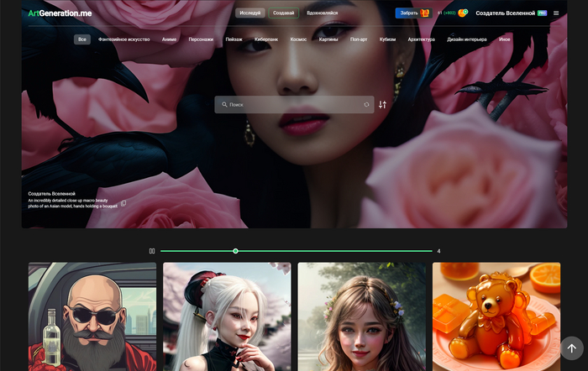The width and height of the screenshot is (588, 371).
Task: Open the Исследуй tab
Action: 250,13
